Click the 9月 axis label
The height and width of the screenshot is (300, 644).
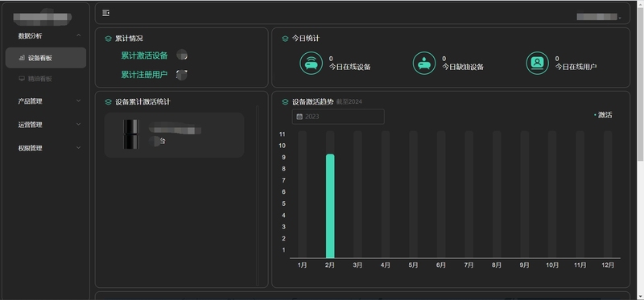pyautogui.click(x=525, y=265)
